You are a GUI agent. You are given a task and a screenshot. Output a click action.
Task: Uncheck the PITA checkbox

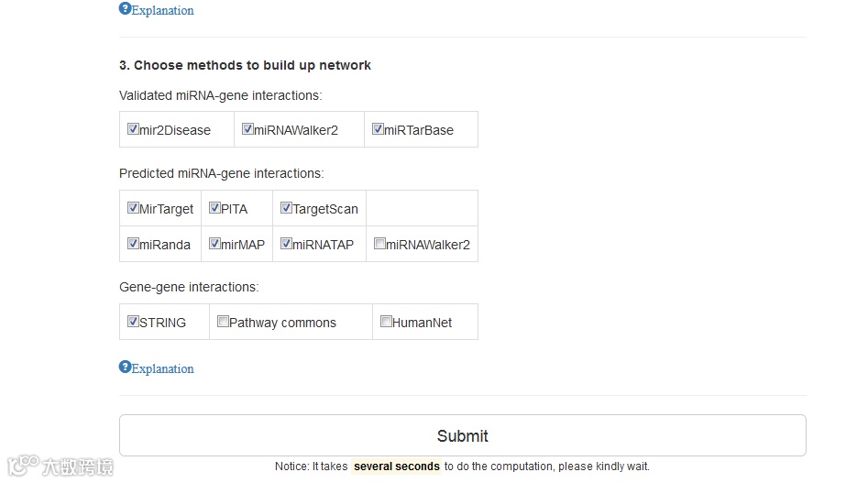(x=214, y=208)
